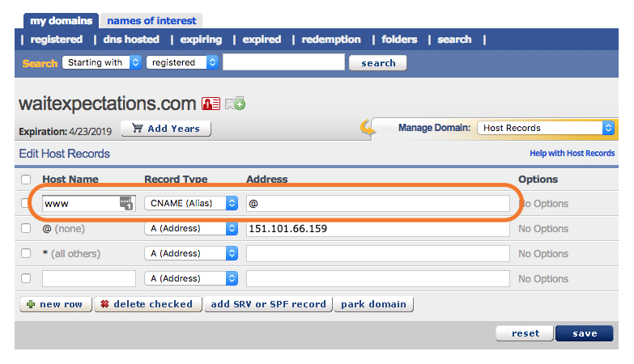Viewport: 634px width, 364px height.
Task: Open Help with Host Records link
Action: click(x=572, y=153)
